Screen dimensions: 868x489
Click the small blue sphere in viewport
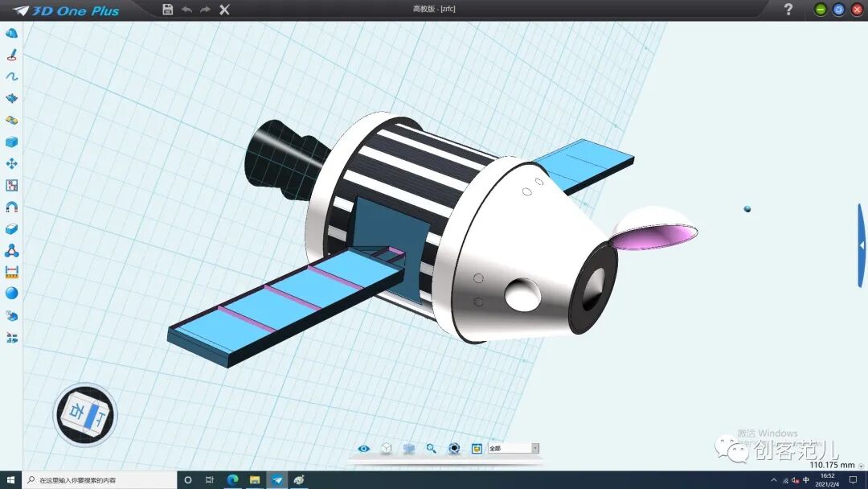747,209
